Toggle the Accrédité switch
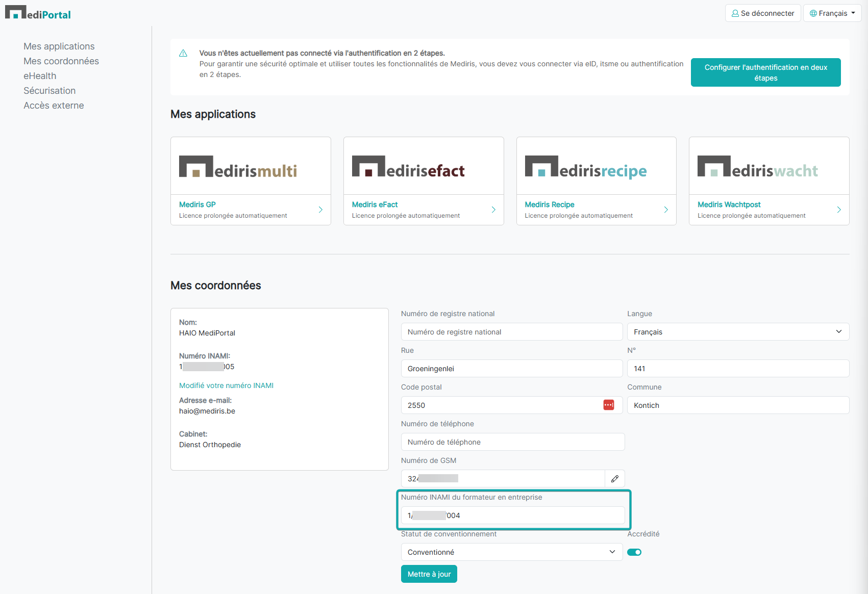868x594 pixels. click(x=634, y=552)
